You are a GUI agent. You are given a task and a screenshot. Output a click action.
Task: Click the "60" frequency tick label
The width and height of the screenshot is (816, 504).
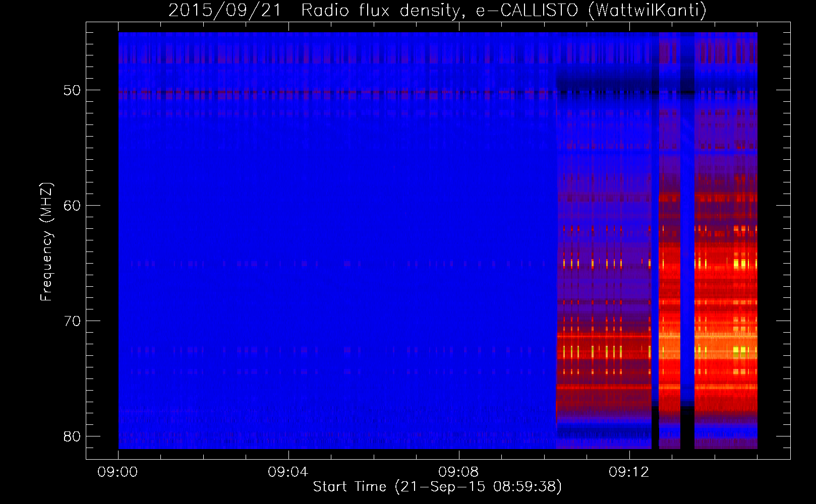pyautogui.click(x=72, y=206)
